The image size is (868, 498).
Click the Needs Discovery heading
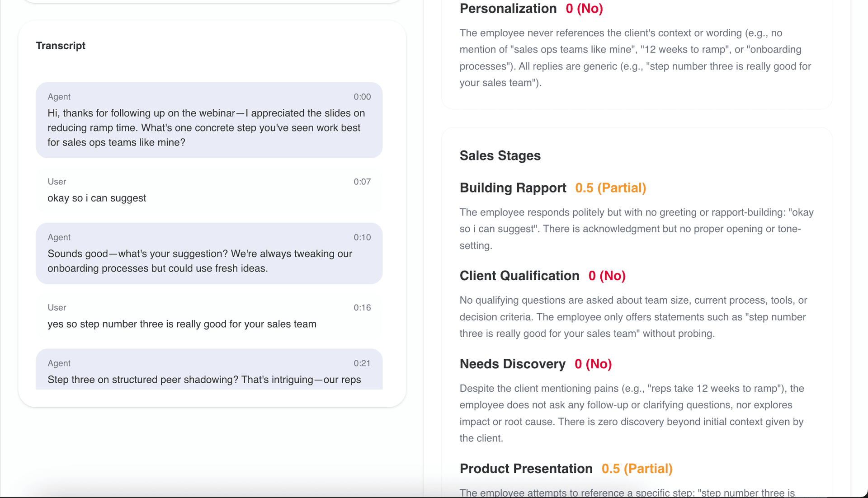[x=512, y=364]
